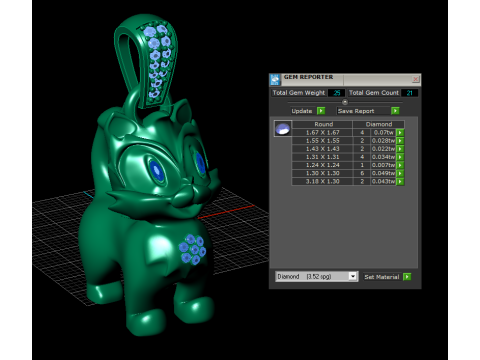
Task: Click green arrow on 1.30 X 1.30 row
Action: pyautogui.click(x=400, y=173)
